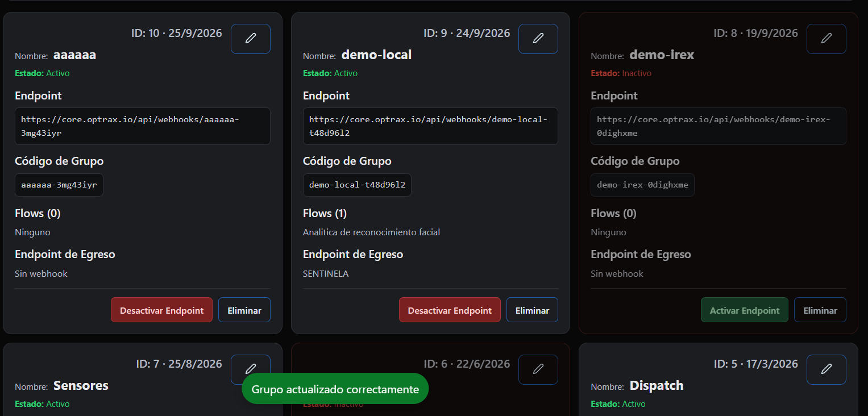The image size is (868, 416).
Task: Click the Sensores group name
Action: (81, 385)
